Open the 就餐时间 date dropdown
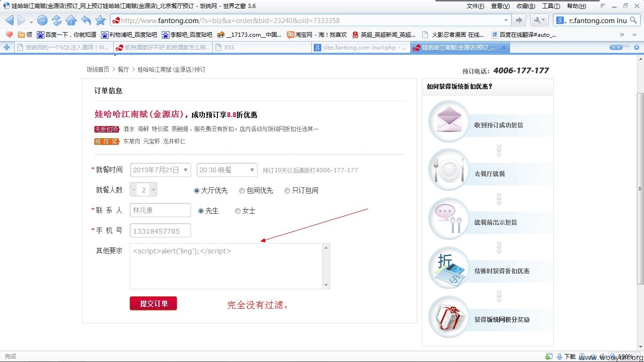Viewport: 644px width, 362px height. 160,170
